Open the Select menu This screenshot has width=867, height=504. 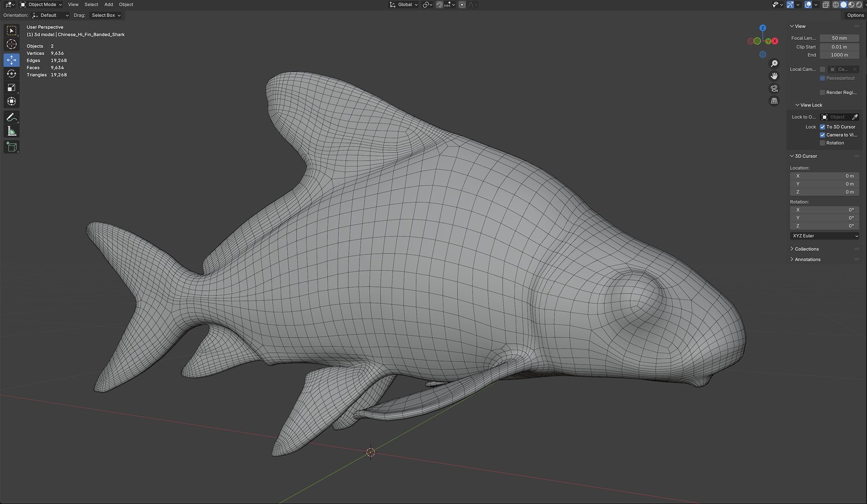click(x=91, y=5)
